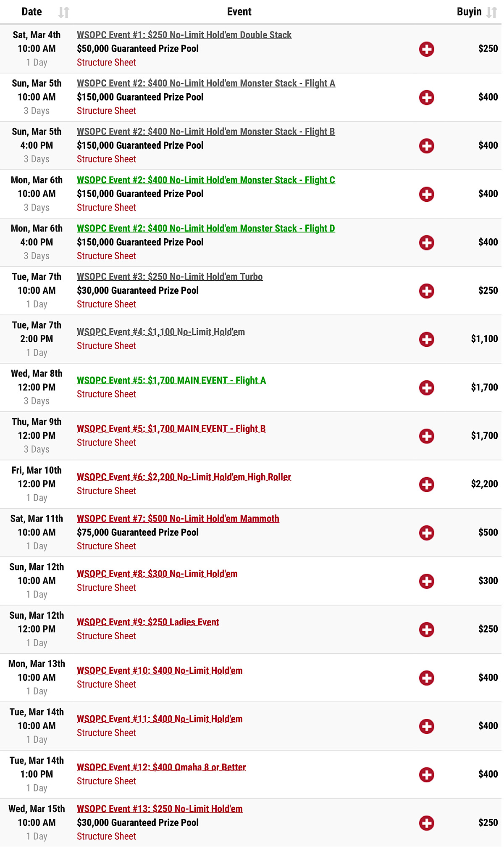Click the Event column header
Viewport: 504px width, 849px height.
pos(239,12)
